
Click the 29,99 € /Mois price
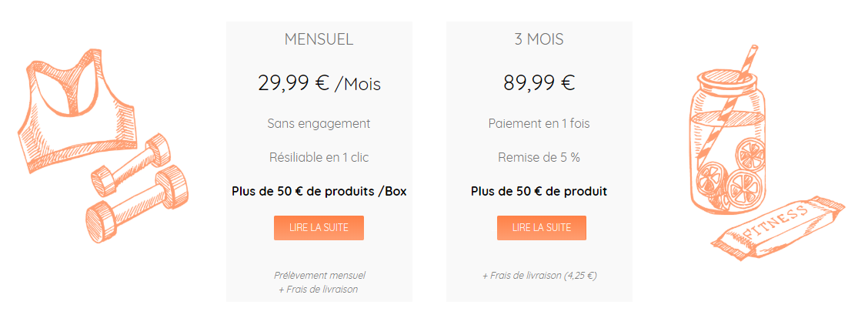click(x=319, y=83)
